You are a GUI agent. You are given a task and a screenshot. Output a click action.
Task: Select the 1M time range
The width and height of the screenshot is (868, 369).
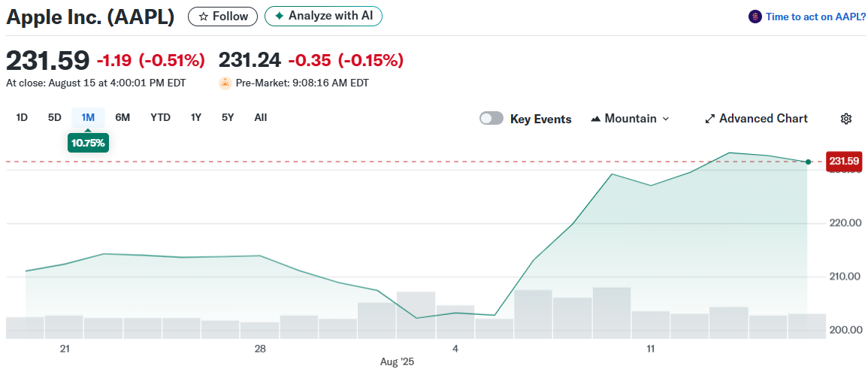point(88,118)
